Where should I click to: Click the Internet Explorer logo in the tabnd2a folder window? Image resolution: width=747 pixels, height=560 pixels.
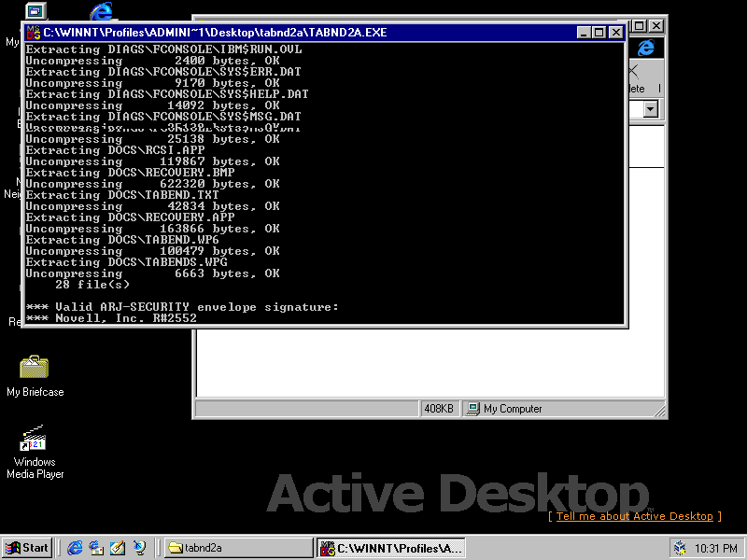646,48
